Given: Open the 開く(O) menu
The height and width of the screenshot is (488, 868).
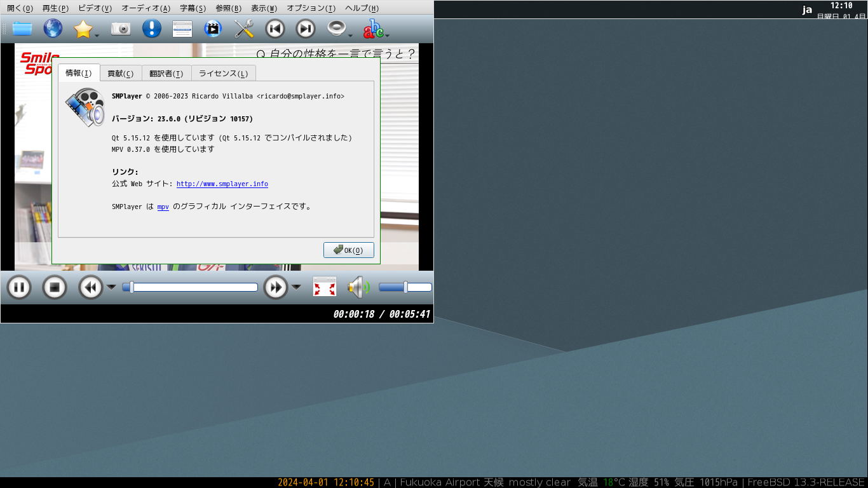Looking at the screenshot, I should [x=20, y=8].
